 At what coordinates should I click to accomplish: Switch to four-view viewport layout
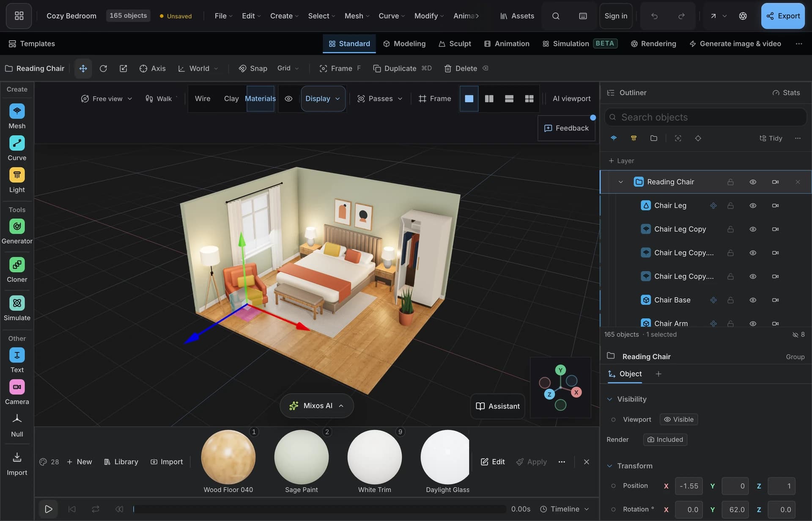click(x=529, y=99)
